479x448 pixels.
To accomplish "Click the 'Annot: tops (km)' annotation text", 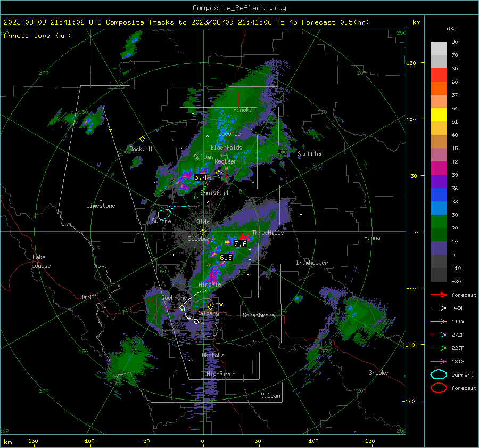I will pyautogui.click(x=38, y=36).
